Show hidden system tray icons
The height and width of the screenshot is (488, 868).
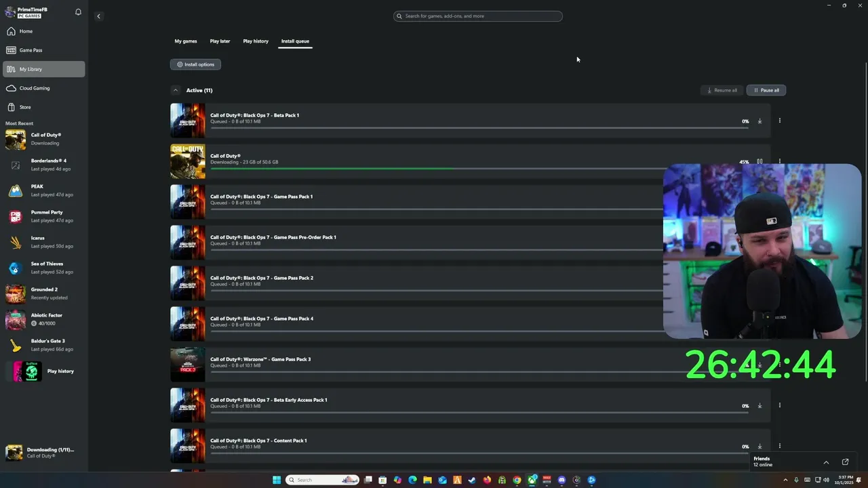[x=785, y=480]
